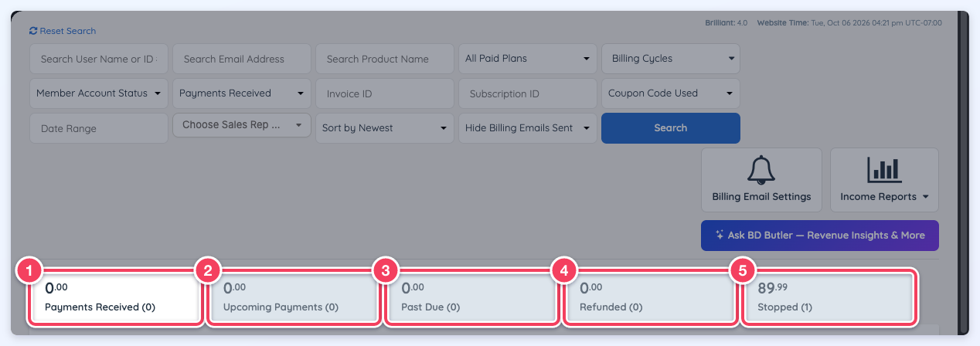
Task: Focus the Search User Name or ID field
Action: [99, 59]
